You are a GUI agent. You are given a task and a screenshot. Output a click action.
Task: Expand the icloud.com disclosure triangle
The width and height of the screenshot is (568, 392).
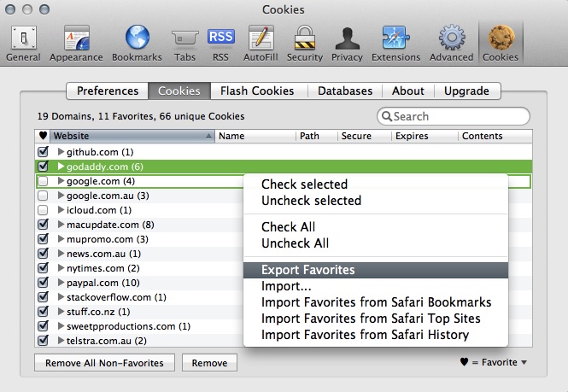(61, 210)
